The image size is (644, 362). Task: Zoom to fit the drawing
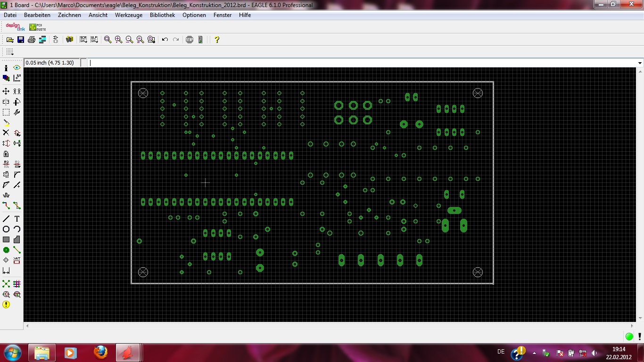tap(108, 40)
